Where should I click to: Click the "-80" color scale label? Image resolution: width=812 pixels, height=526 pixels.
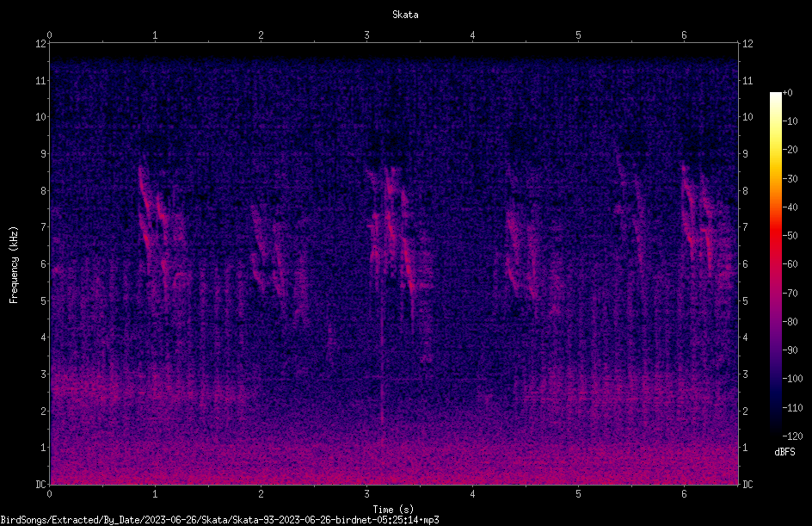(x=790, y=322)
